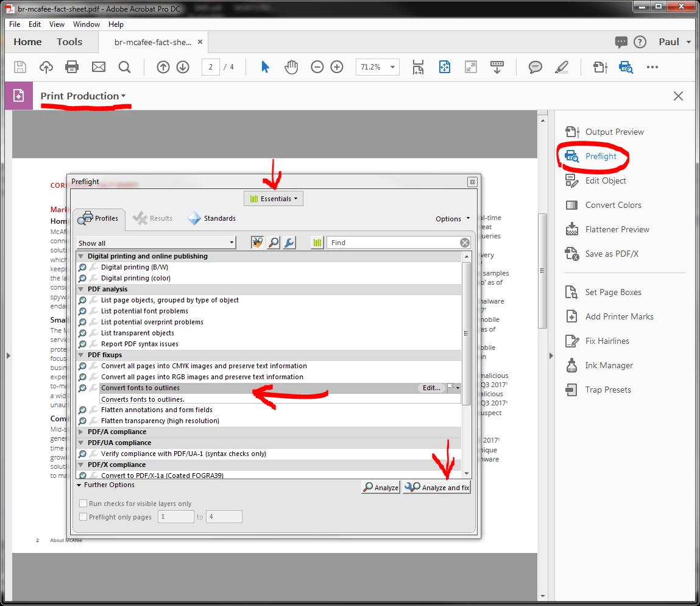Open Flattener Preview tool

[x=607, y=229]
